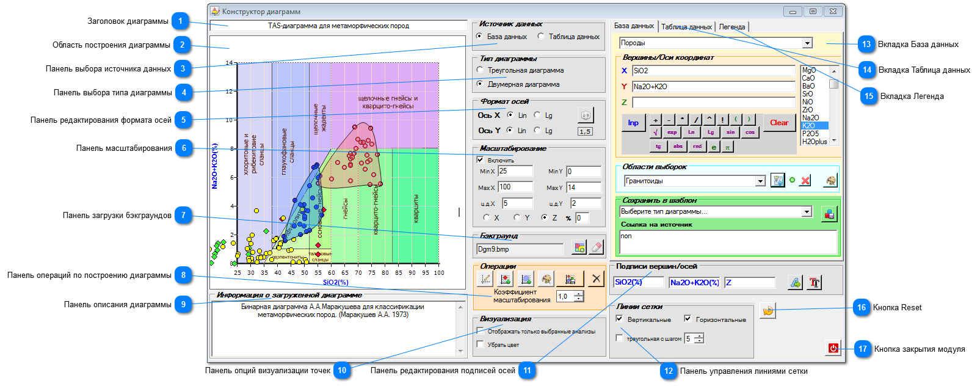Viewport: 980px width, 386px height.
Task: Switch to База данных tab
Action: (x=633, y=26)
